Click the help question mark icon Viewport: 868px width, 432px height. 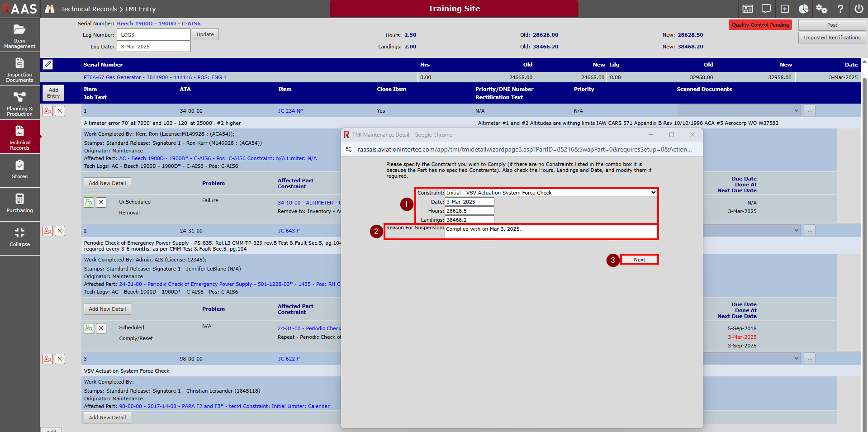[840, 9]
